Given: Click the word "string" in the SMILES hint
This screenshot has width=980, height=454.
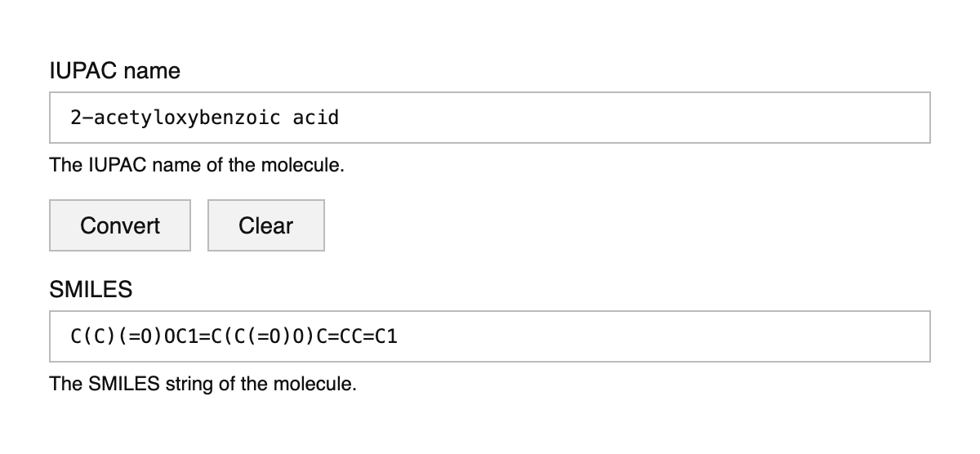Looking at the screenshot, I should [190, 383].
